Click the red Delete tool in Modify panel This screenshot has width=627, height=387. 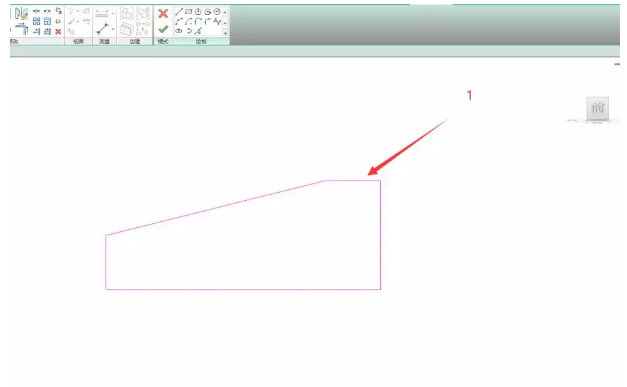pyautogui.click(x=58, y=31)
